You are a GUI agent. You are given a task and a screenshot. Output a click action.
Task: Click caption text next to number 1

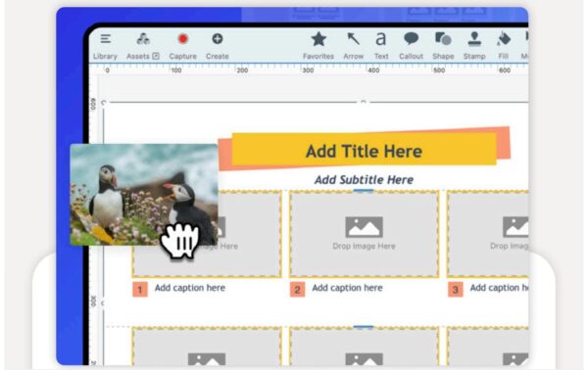(190, 288)
